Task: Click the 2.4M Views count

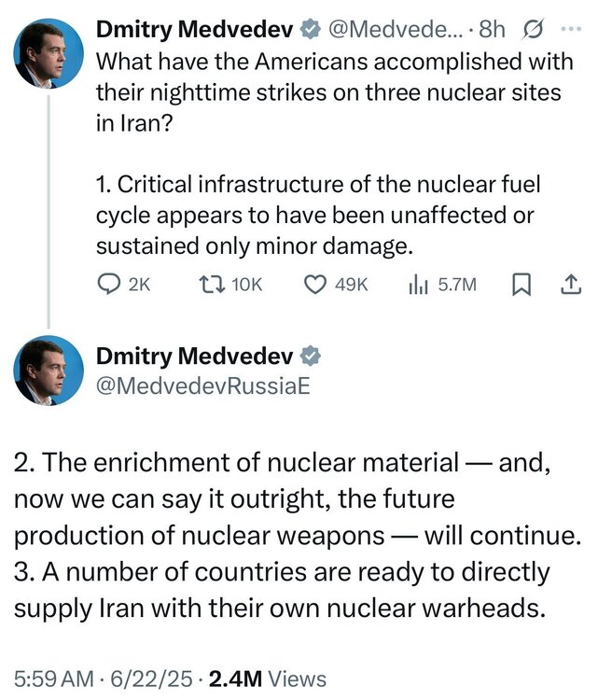Action: [268, 678]
